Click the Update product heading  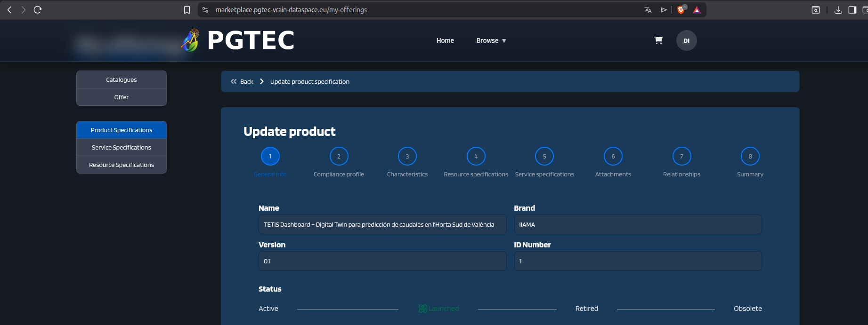(x=290, y=131)
